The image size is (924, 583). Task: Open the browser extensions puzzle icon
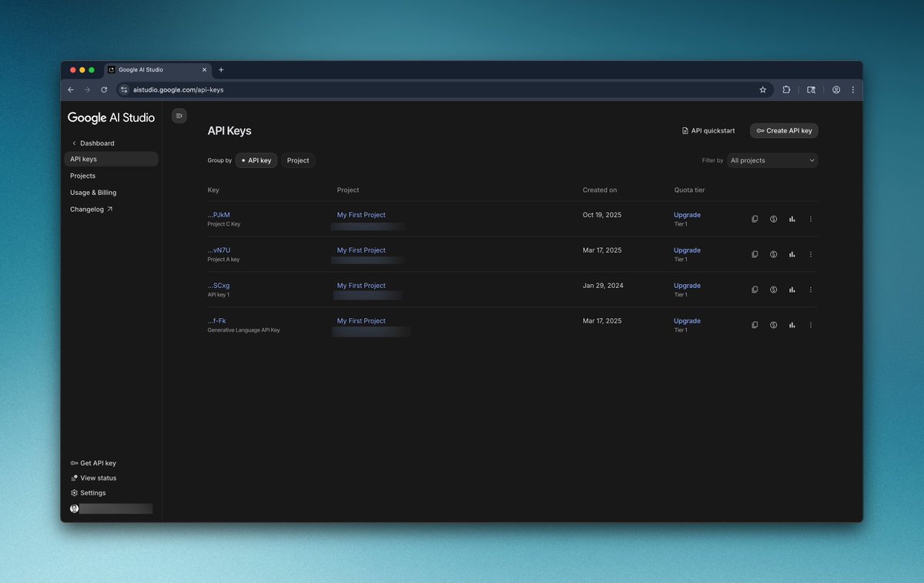pos(786,89)
